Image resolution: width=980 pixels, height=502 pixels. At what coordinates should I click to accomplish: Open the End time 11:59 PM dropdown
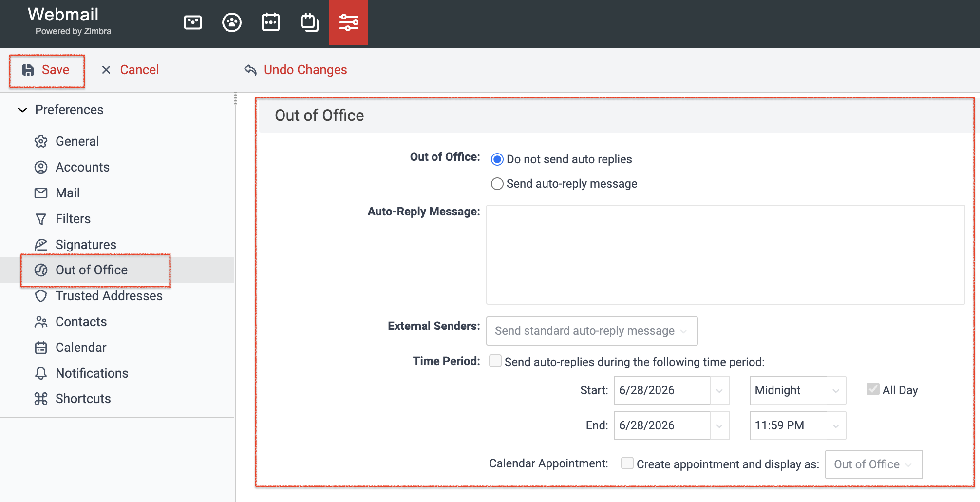798,425
